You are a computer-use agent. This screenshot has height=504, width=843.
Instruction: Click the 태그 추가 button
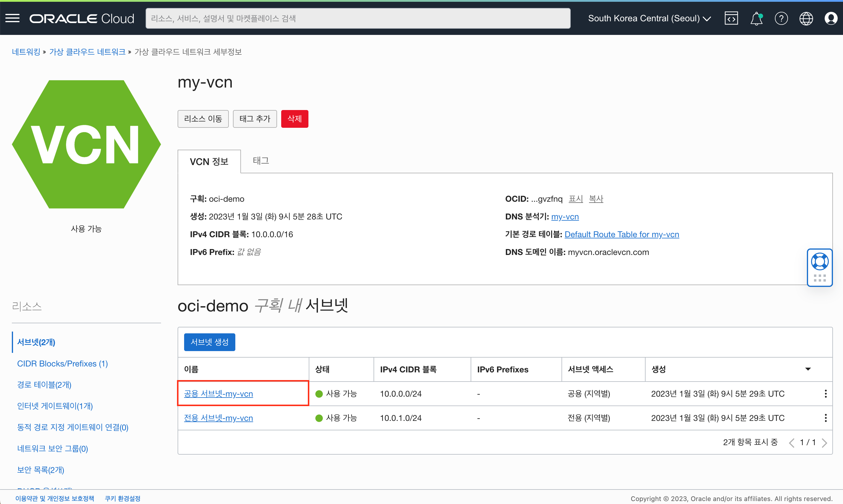pos(255,119)
